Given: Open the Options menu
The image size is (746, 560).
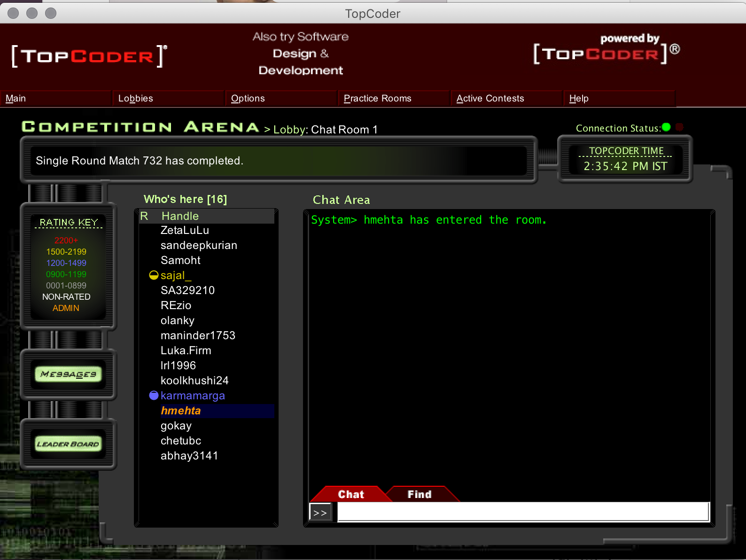Looking at the screenshot, I should pos(281,99).
